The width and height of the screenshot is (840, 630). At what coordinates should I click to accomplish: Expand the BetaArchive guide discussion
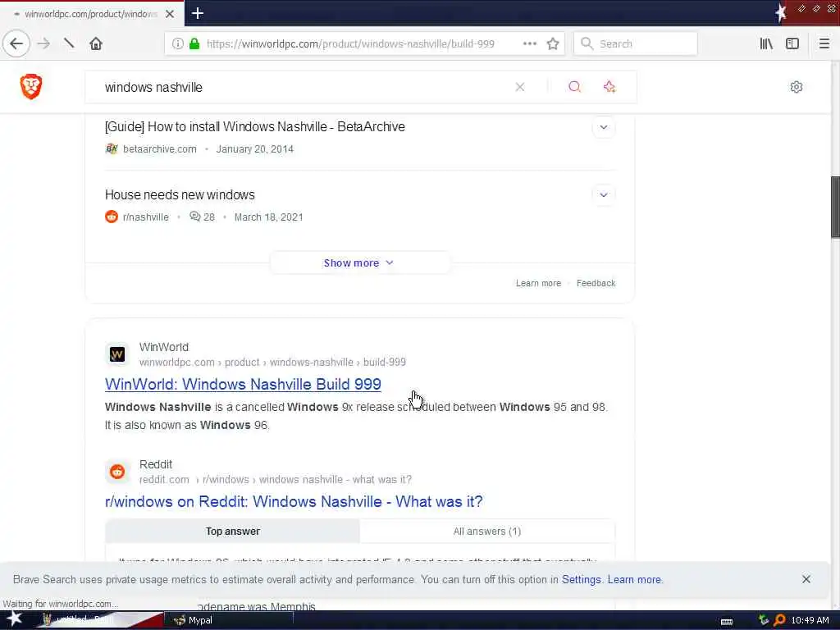pyautogui.click(x=603, y=127)
